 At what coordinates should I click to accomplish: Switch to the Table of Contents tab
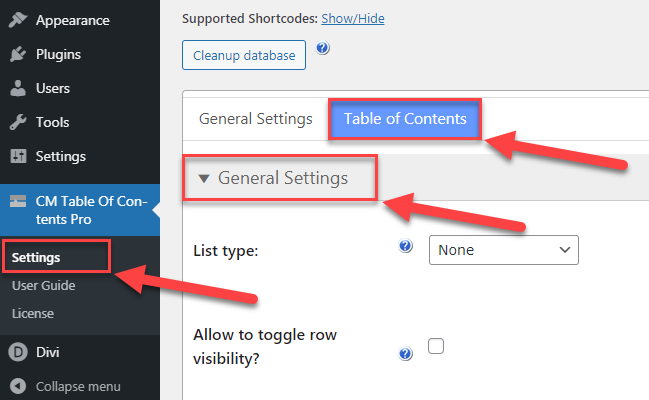point(405,119)
